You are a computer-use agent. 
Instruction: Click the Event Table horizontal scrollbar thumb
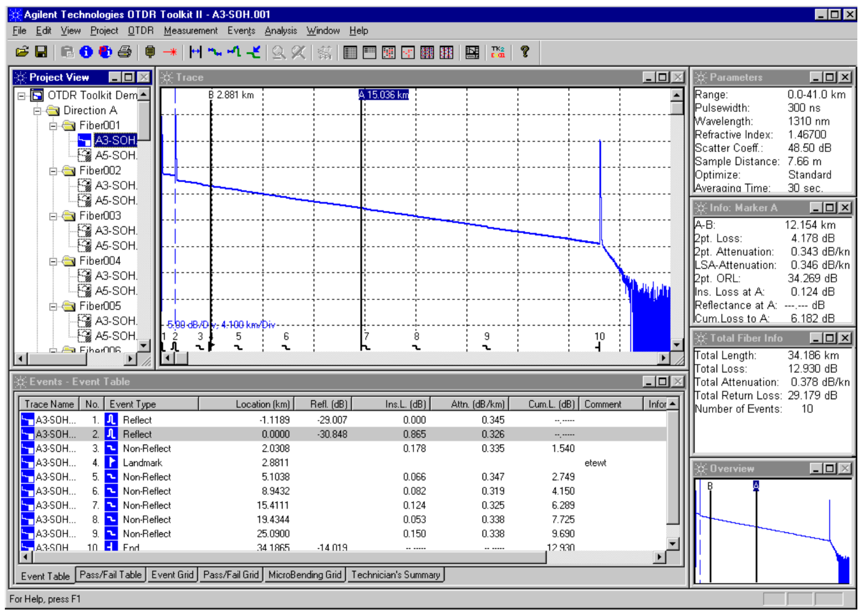coord(290,558)
